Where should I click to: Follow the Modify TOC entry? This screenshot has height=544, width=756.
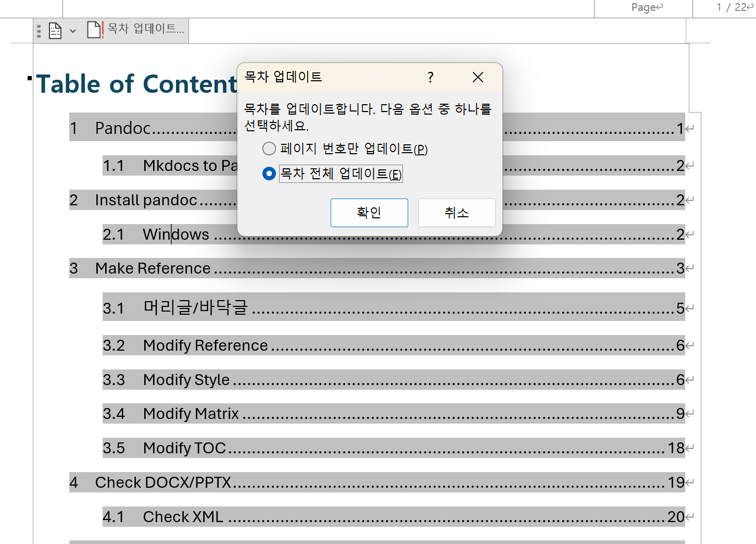(x=394, y=448)
